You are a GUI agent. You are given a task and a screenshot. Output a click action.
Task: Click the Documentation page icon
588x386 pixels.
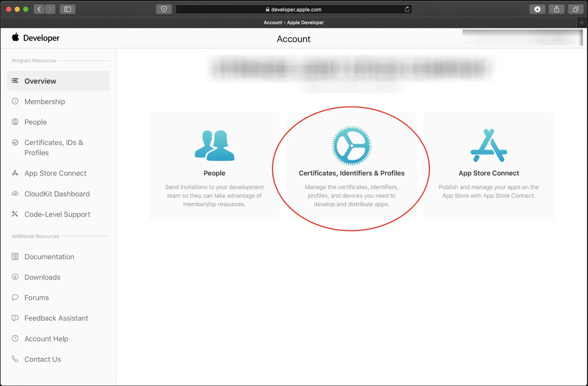15,256
